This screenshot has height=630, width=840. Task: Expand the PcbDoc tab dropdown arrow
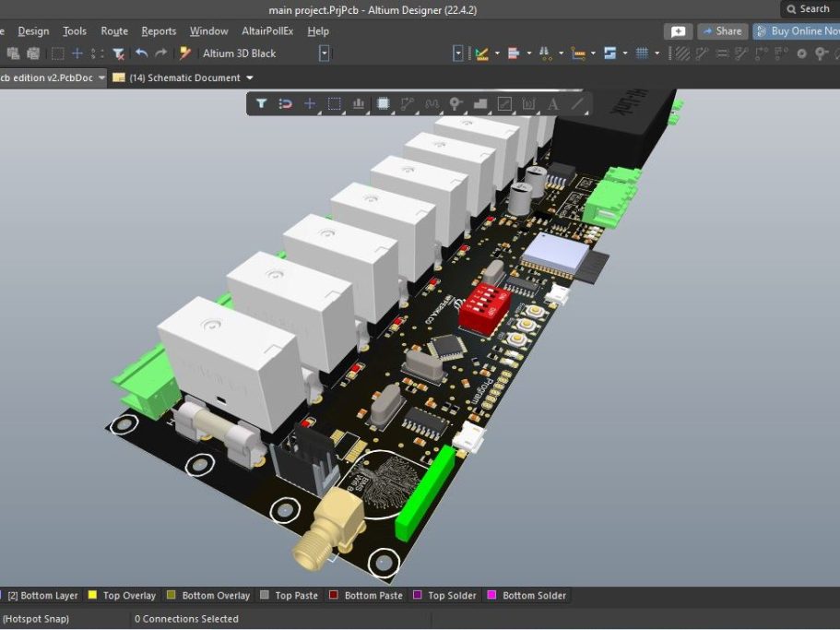coord(101,77)
